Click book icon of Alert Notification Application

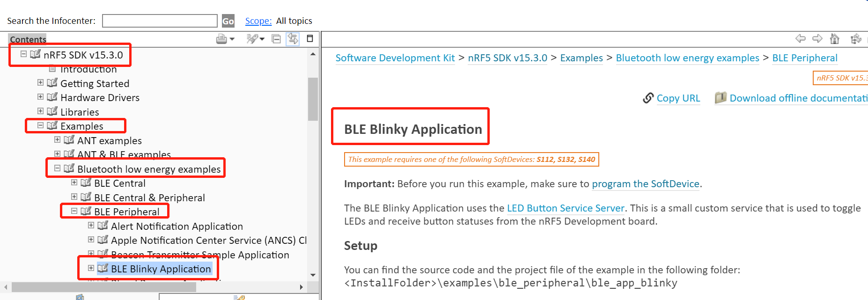pos(103,226)
